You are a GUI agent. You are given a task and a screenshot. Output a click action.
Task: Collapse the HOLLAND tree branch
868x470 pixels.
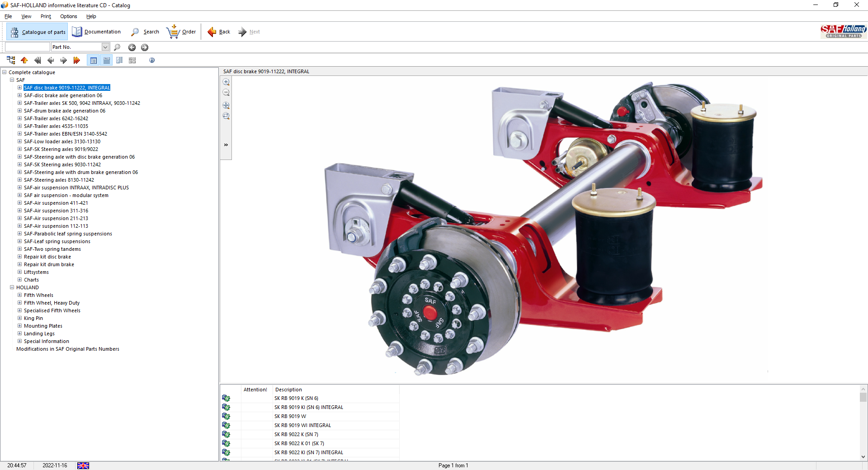(12, 287)
